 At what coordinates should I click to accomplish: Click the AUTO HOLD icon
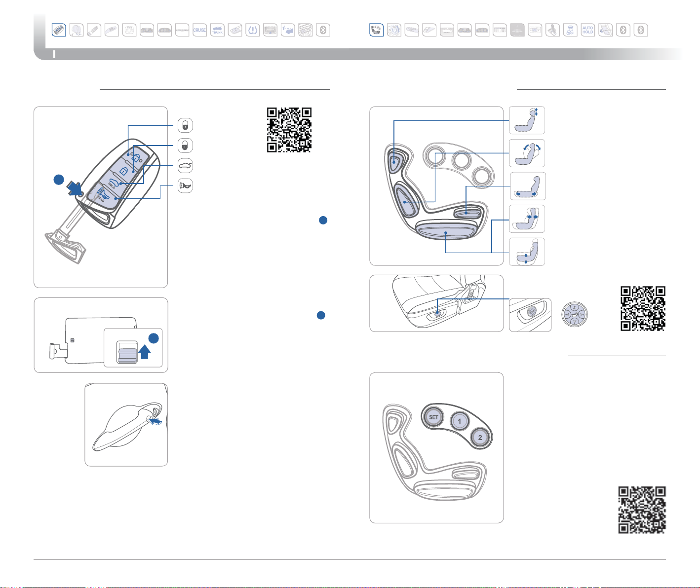point(587,30)
